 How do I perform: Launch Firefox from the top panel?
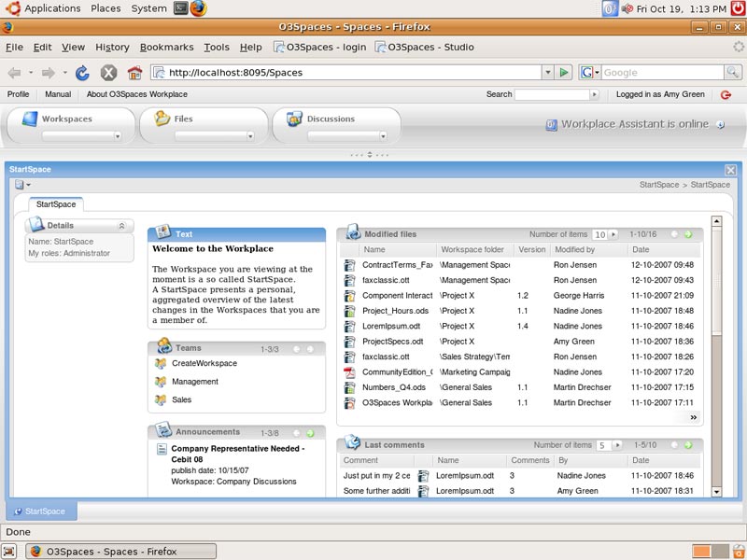pyautogui.click(x=198, y=8)
